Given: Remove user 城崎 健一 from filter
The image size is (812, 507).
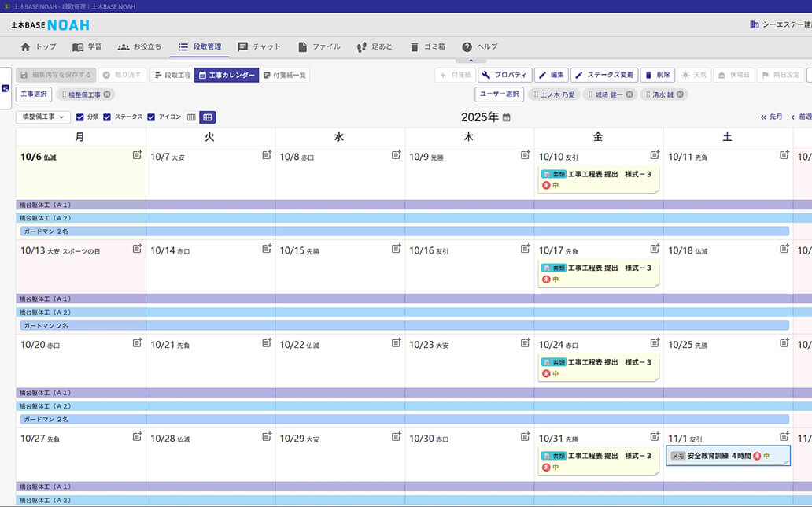Looking at the screenshot, I should tap(629, 94).
